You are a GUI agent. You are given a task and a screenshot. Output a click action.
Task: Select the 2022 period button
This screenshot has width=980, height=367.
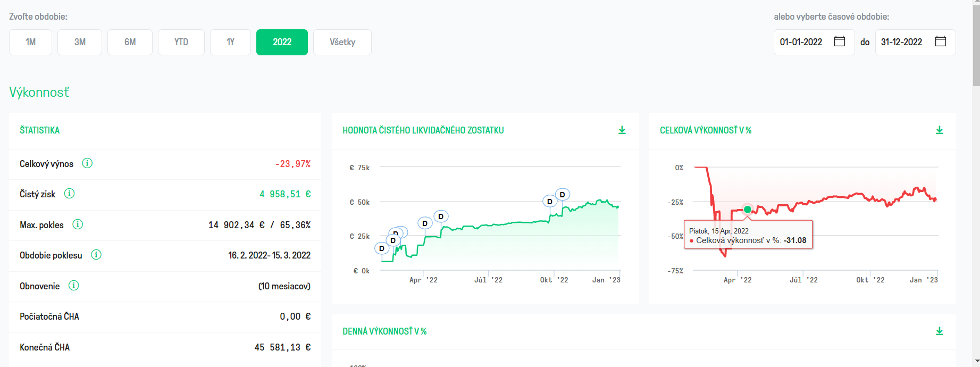[x=282, y=42]
